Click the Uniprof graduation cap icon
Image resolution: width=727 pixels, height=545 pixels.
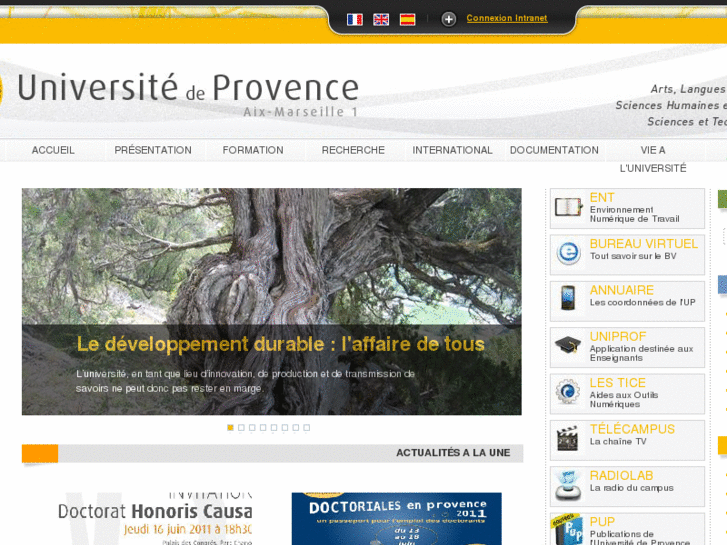click(x=568, y=345)
